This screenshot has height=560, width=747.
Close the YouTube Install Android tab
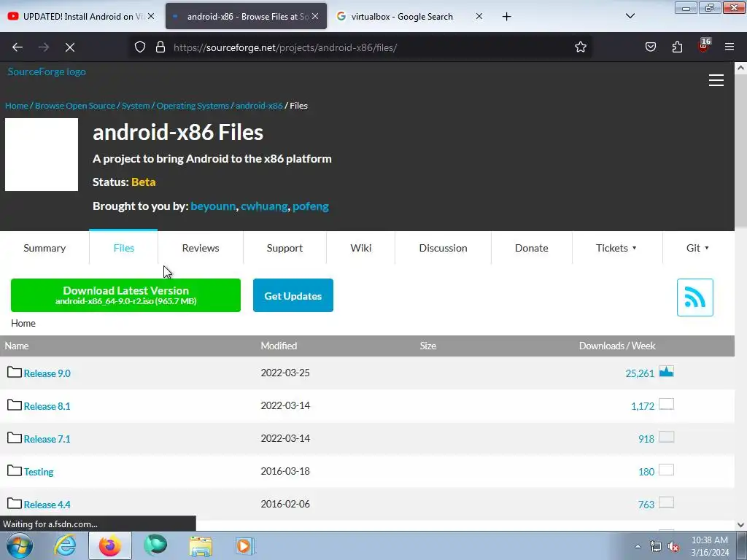151,16
